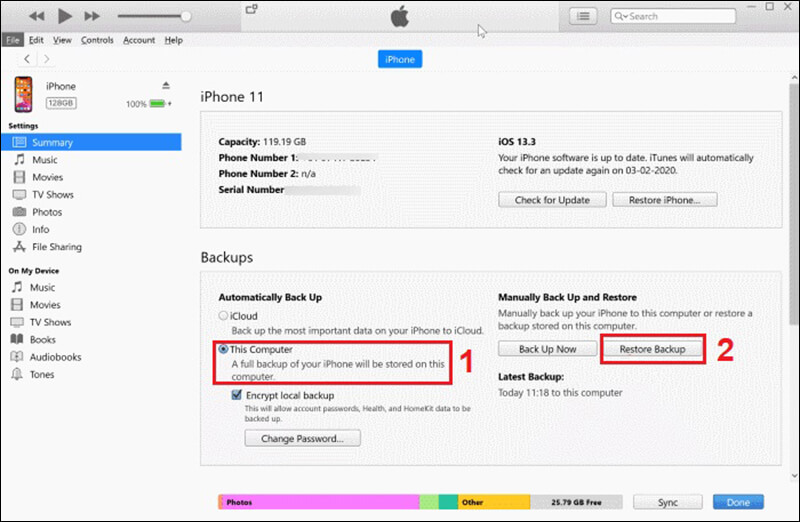800x522 pixels.
Task: Select the This Computer radio button
Action: click(223, 350)
